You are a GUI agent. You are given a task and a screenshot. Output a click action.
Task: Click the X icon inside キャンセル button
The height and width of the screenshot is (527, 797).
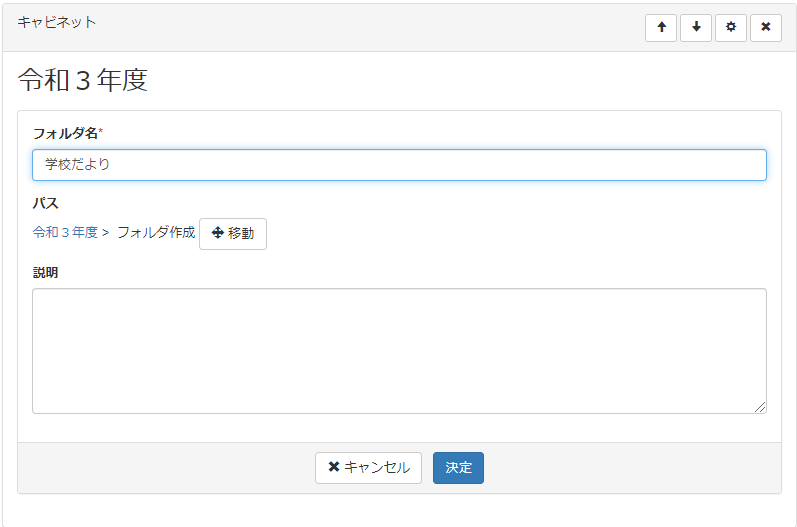[x=334, y=467]
